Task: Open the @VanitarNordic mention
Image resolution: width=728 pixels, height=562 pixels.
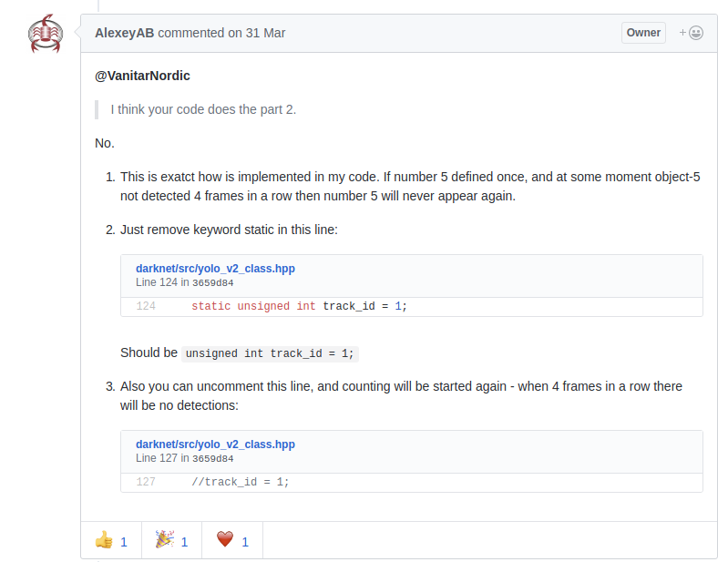Action: [142, 76]
